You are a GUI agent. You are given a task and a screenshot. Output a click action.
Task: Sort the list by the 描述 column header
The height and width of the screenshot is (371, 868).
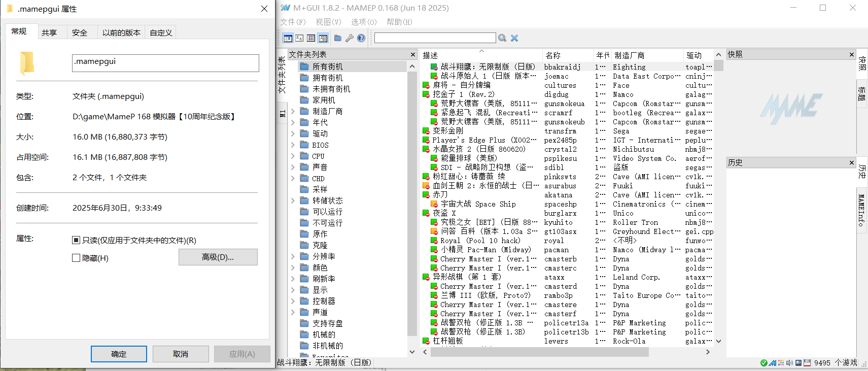coord(481,55)
